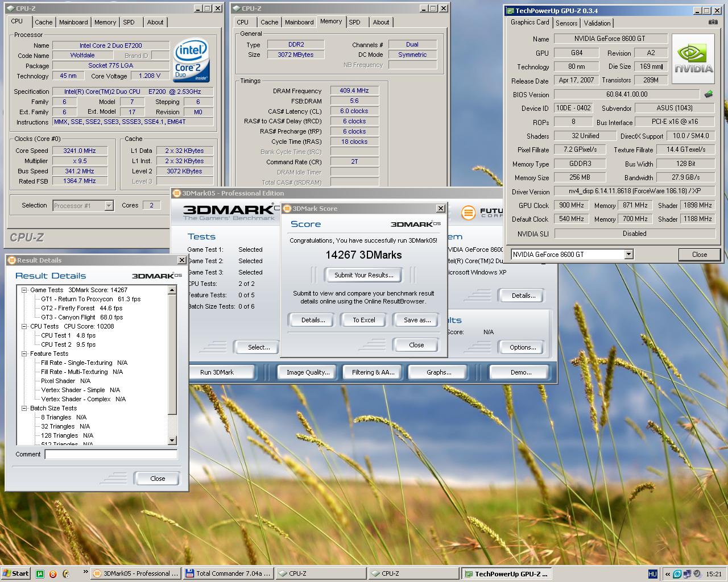The width and height of the screenshot is (728, 582).
Task: Click the BIOS save chip icon
Action: pyautogui.click(x=709, y=94)
